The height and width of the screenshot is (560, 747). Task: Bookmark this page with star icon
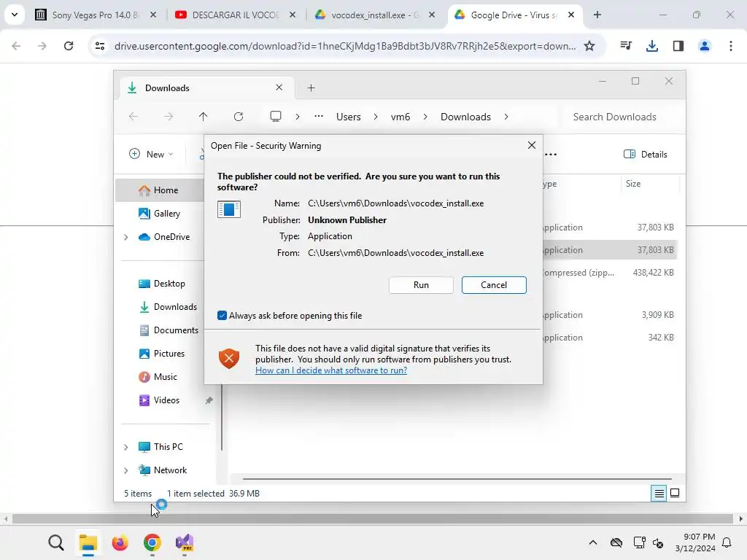(x=589, y=46)
